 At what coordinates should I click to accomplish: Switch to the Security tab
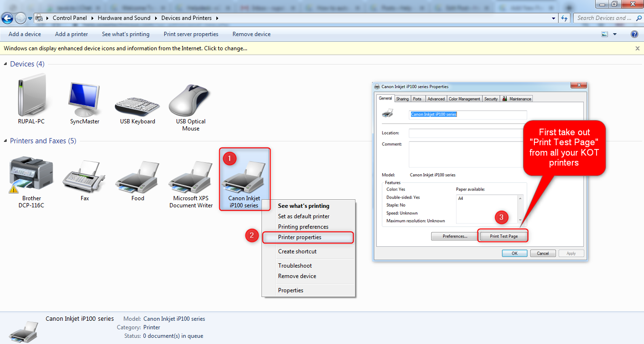491,99
